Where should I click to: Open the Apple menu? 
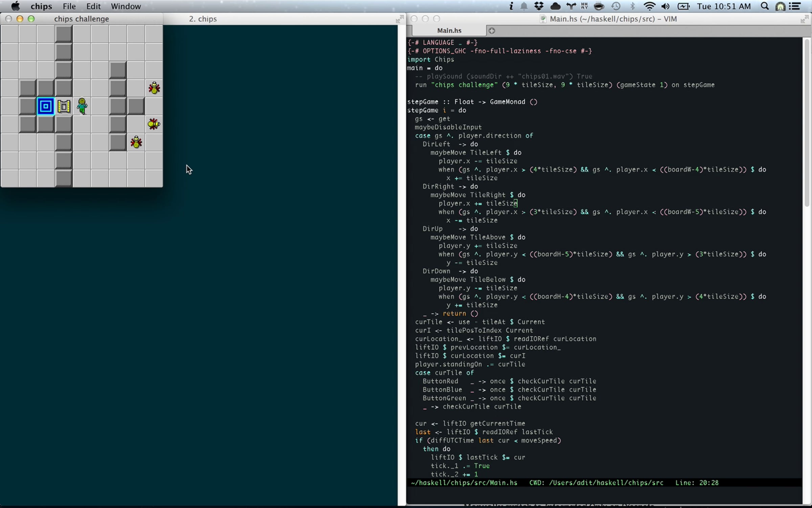tap(16, 6)
